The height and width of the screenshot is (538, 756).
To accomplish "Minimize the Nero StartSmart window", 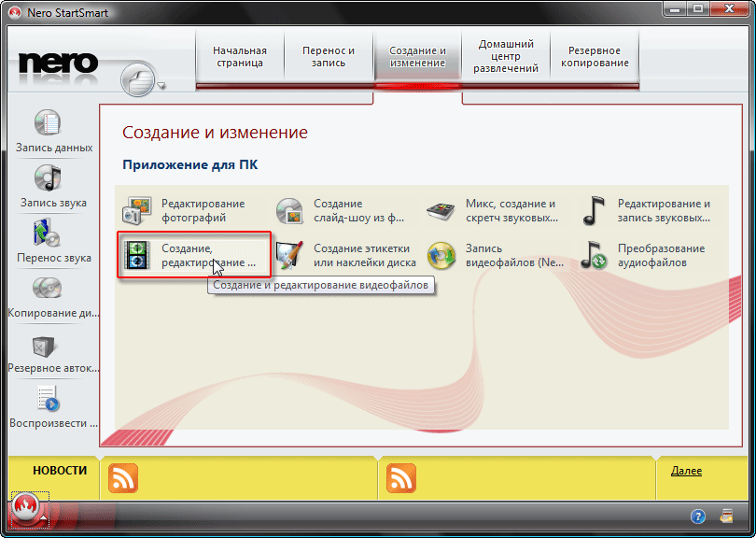I will tap(675, 9).
